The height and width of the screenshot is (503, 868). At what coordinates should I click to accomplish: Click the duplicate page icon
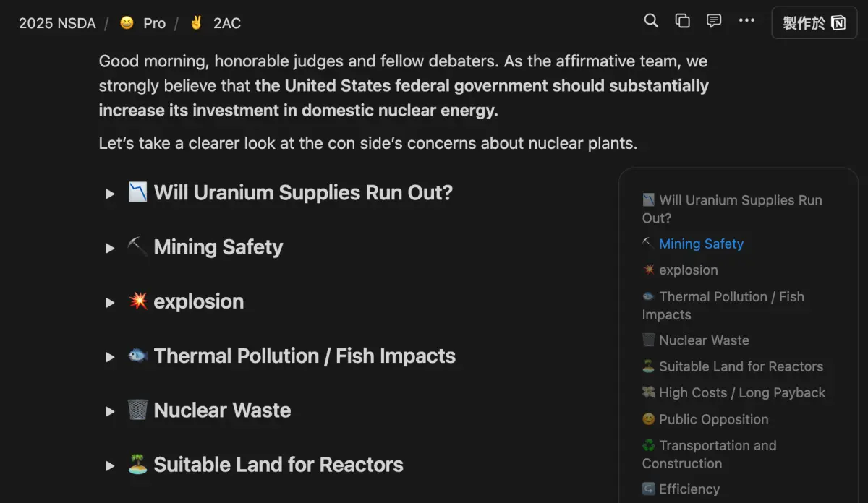coord(682,21)
